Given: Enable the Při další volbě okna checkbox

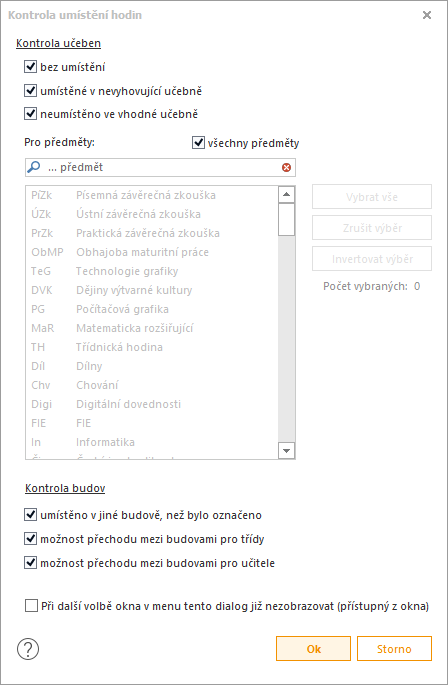Looking at the screenshot, I should coord(31,606).
